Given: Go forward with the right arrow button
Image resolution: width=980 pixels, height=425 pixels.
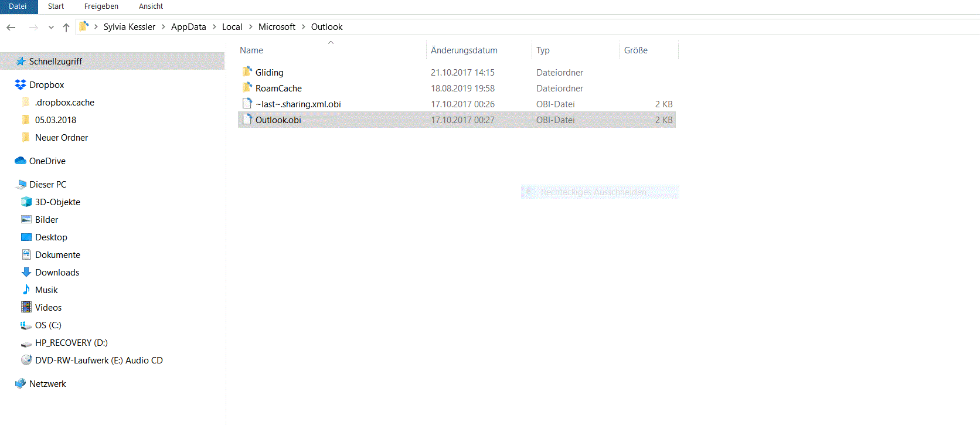Looking at the screenshot, I should [33, 27].
